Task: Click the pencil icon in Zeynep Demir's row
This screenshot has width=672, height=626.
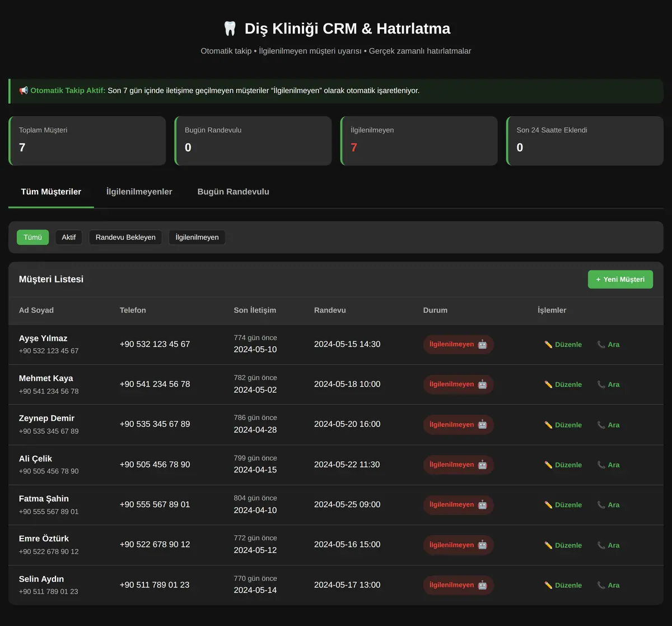Action: pyautogui.click(x=548, y=425)
